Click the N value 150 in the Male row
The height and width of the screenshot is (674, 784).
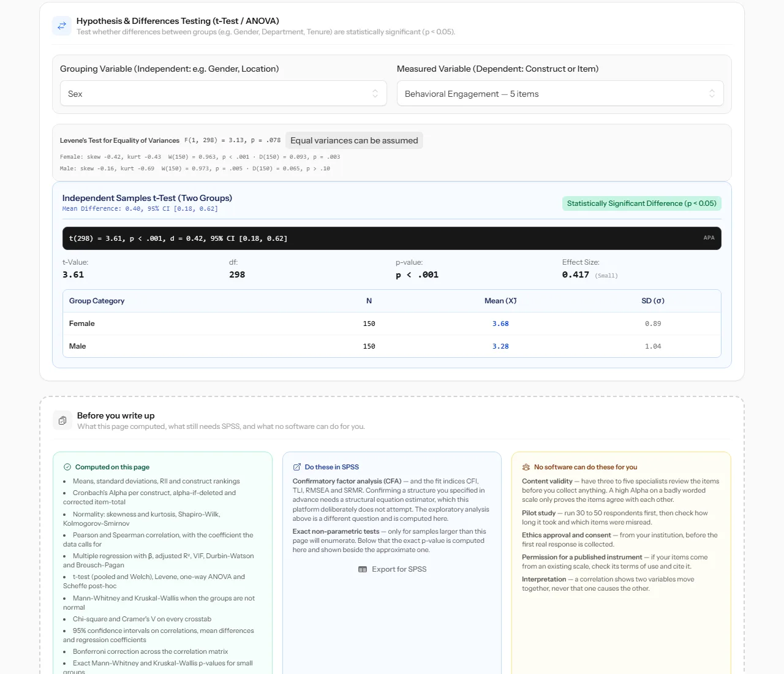369,346
